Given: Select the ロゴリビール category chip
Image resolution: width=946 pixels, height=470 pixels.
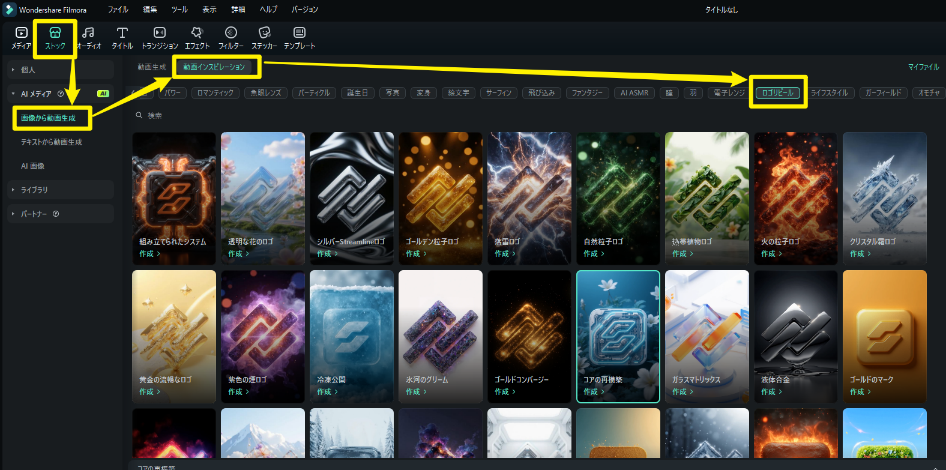Looking at the screenshot, I should 778,93.
